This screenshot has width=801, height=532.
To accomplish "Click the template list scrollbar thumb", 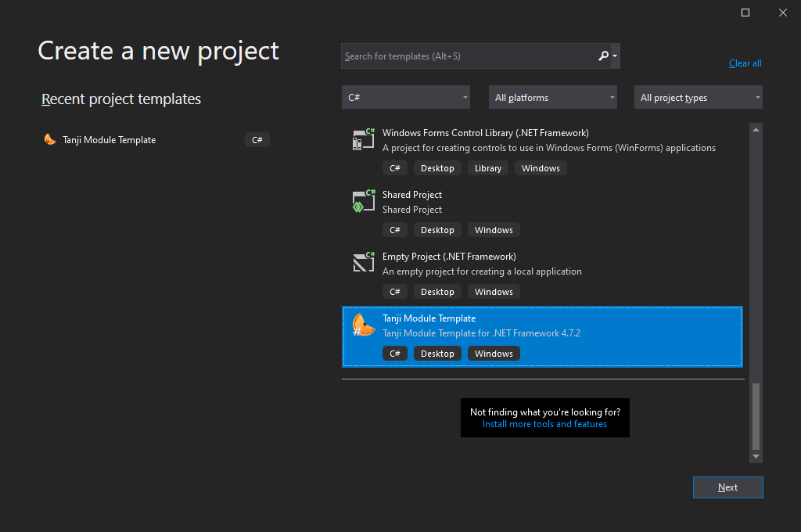I will pos(756,416).
